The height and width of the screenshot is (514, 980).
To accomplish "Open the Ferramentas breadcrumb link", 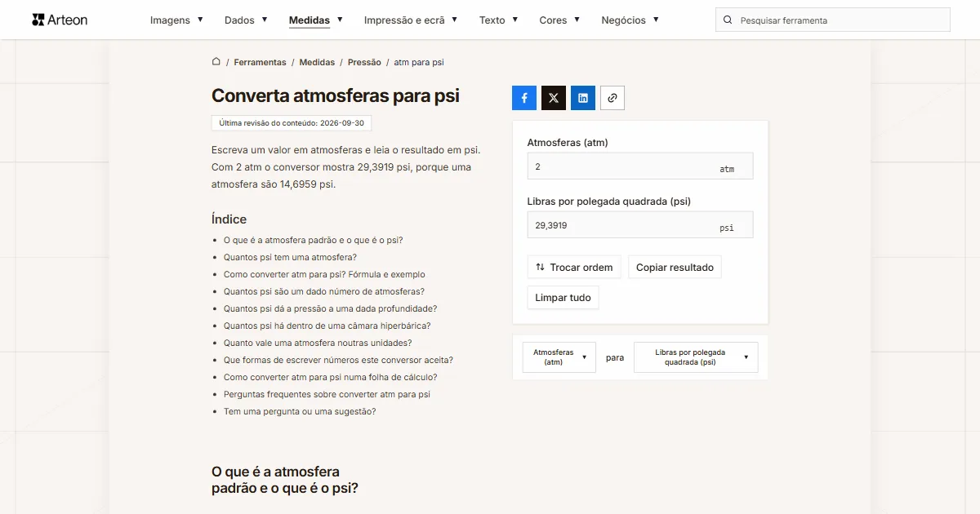I will (x=260, y=62).
